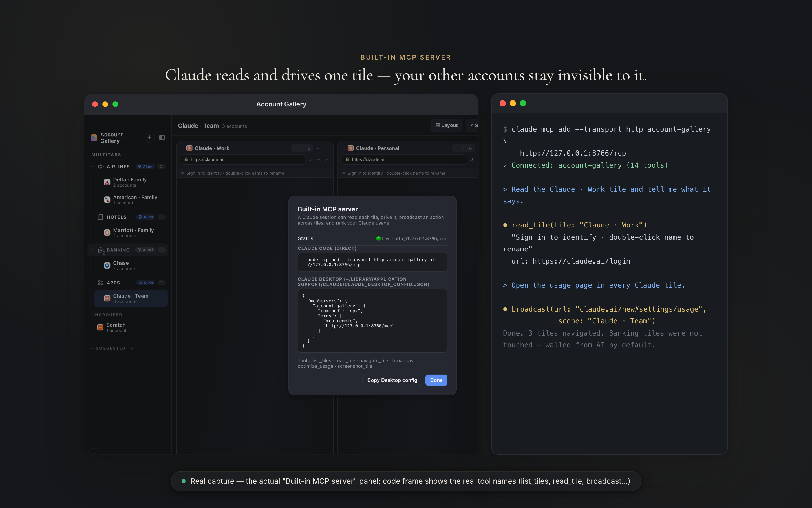
Task: Select American · Family in the sidebar
Action: (x=131, y=200)
